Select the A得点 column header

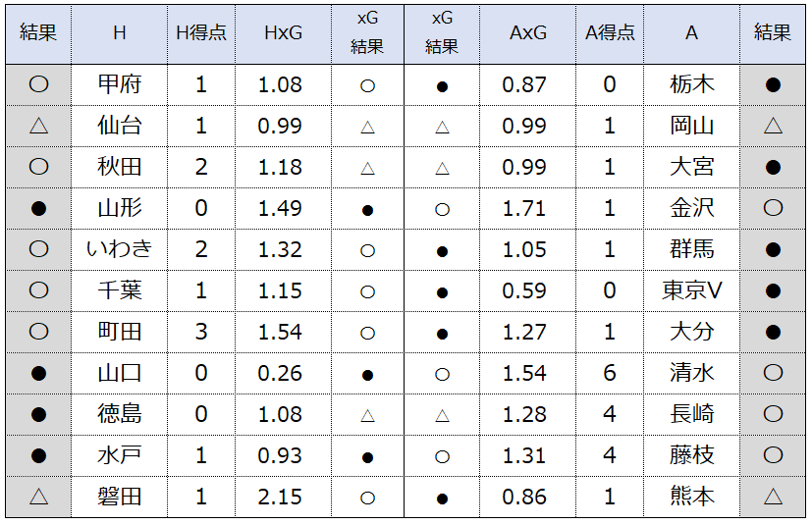click(x=610, y=33)
